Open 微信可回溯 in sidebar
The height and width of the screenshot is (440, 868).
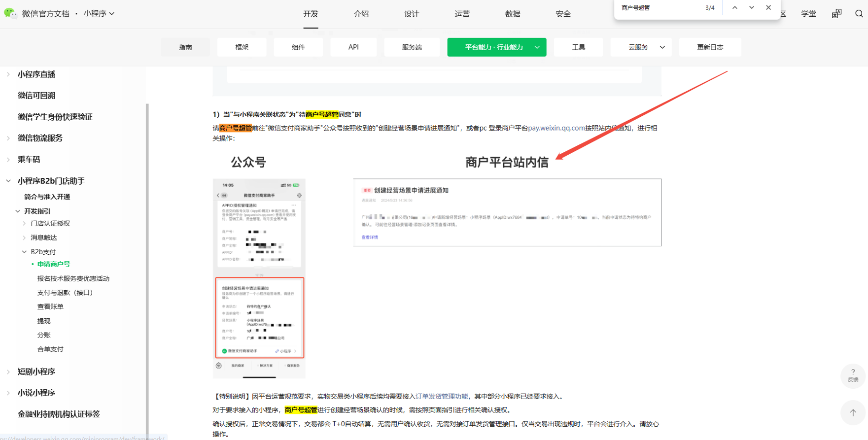[x=36, y=96]
